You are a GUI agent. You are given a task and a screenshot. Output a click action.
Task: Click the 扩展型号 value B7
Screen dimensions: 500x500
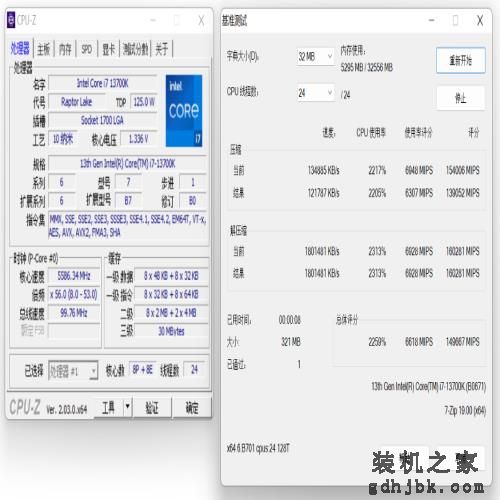pyautogui.click(x=128, y=201)
